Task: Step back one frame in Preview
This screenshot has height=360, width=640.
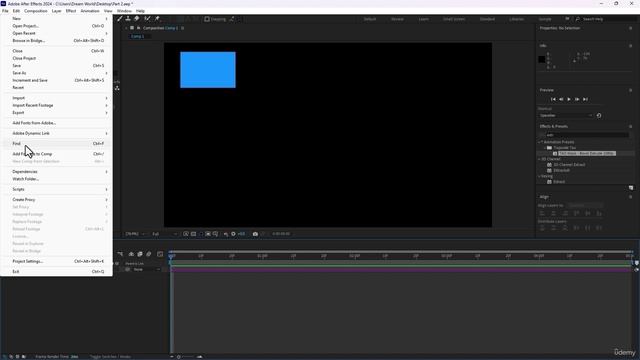Action: (x=561, y=99)
